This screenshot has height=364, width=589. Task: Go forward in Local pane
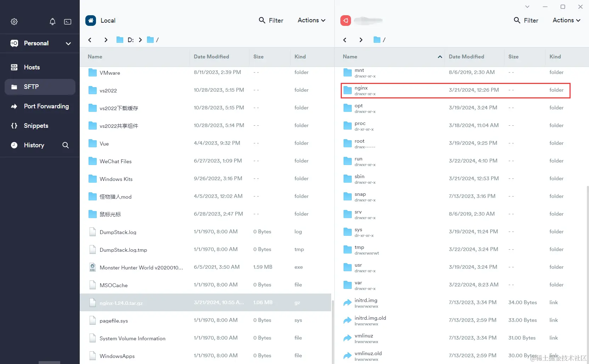point(106,40)
